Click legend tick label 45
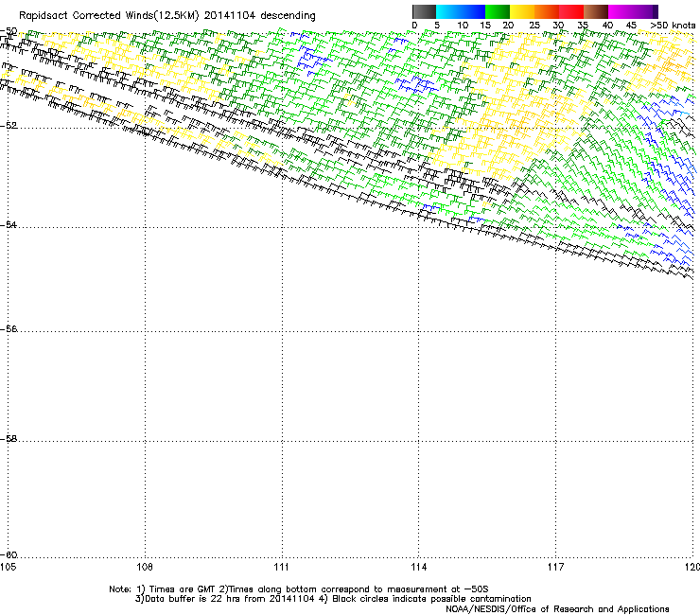Screen dimensions: 700x615 631,26
